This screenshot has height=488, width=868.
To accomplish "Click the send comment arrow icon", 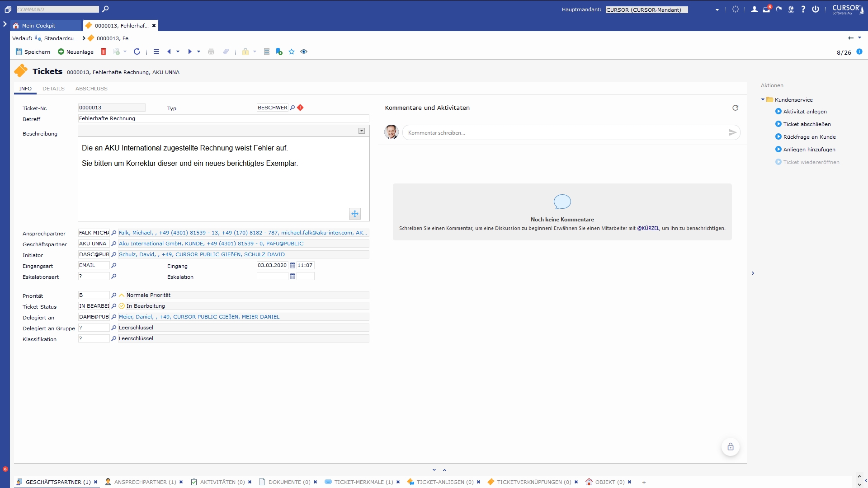I will [732, 132].
